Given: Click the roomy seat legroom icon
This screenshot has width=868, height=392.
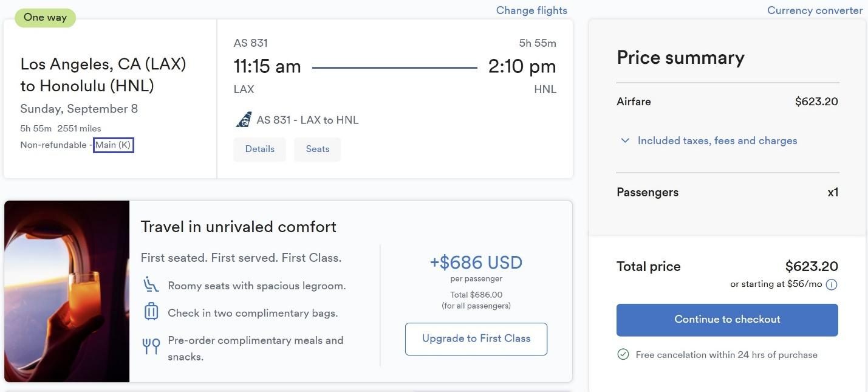Looking at the screenshot, I should 151,285.
